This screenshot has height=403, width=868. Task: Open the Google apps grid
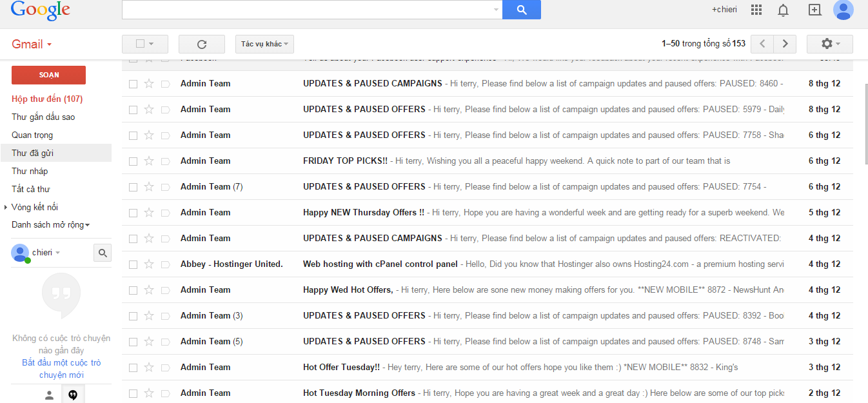point(756,10)
